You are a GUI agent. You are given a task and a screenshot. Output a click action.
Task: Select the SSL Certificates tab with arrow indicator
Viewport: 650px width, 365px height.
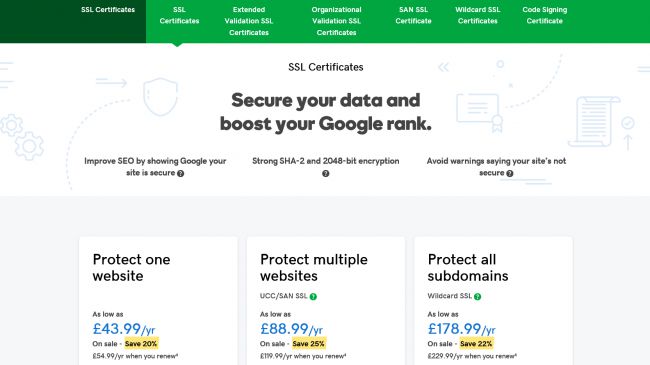click(179, 15)
